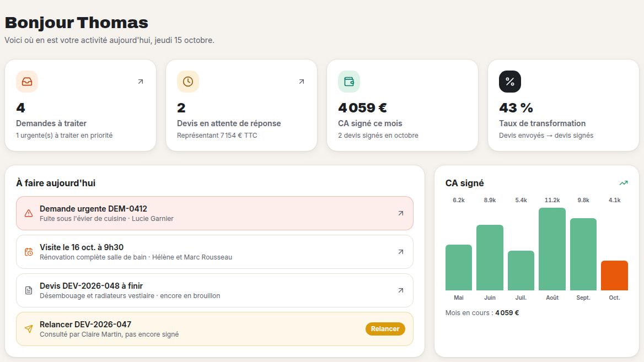The height and width of the screenshot is (362, 644).
Task: Open urgent request DEM-0412 via its arrow
Action: pyautogui.click(x=401, y=213)
